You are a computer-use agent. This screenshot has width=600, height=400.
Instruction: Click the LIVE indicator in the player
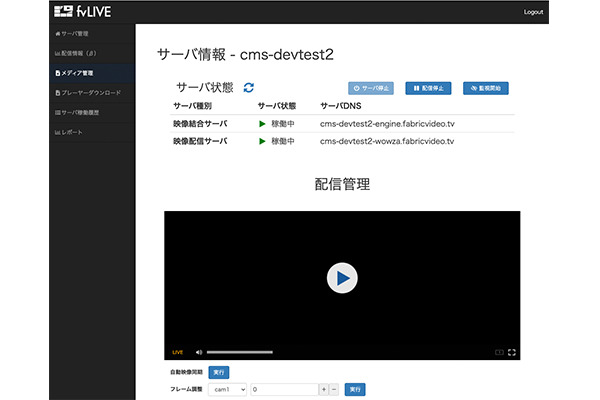click(178, 352)
